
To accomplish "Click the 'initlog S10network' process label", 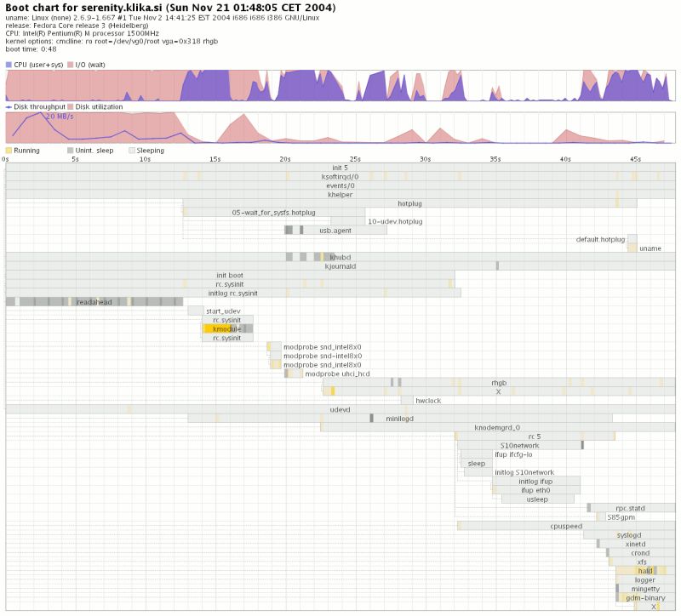I will (524, 472).
